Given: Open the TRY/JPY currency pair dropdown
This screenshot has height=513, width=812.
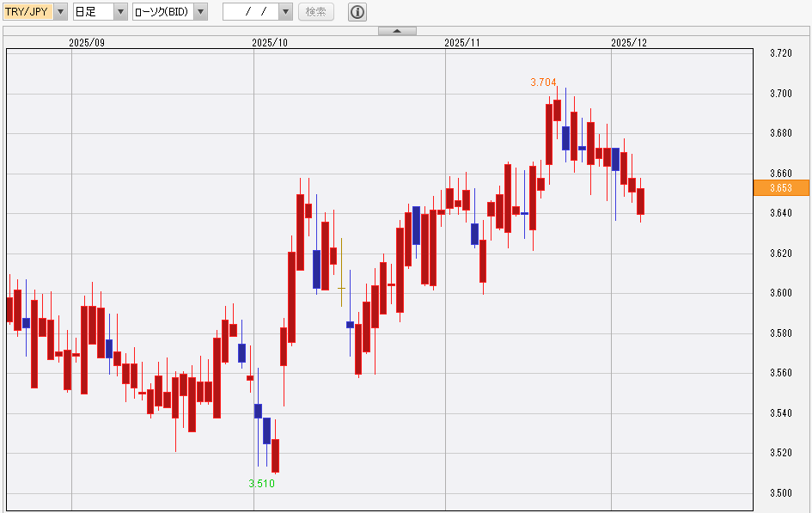Looking at the screenshot, I should (35, 11).
